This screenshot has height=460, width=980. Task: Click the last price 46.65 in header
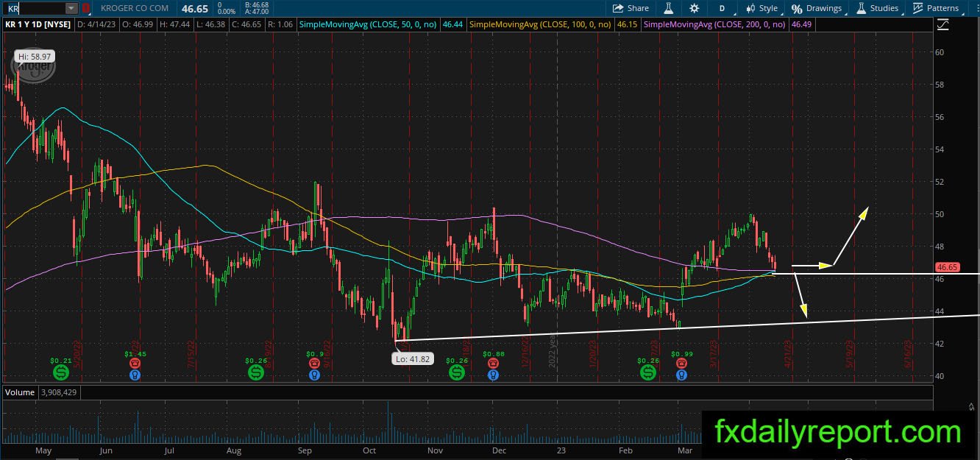pyautogui.click(x=194, y=8)
